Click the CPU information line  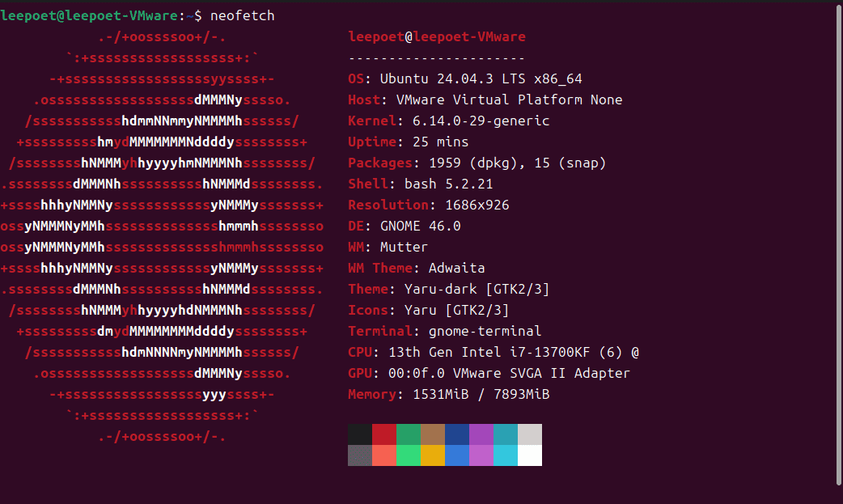point(494,353)
